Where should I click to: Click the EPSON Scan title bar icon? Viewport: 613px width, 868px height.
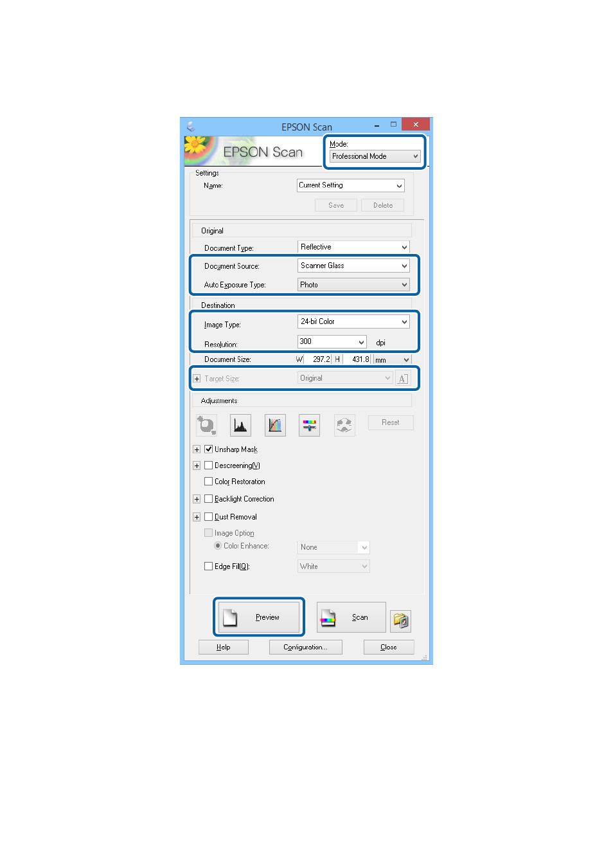pyautogui.click(x=190, y=126)
